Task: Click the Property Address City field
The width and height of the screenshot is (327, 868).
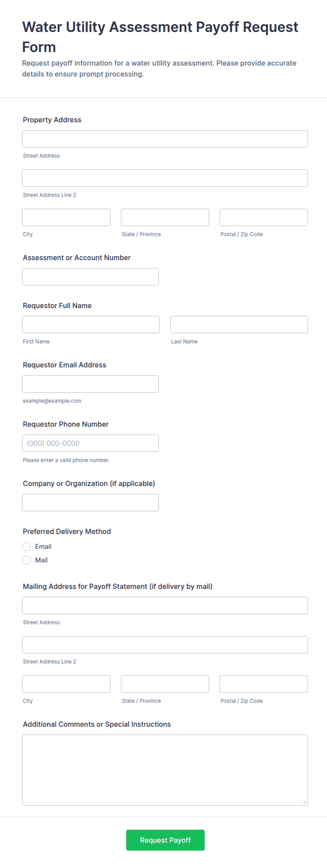Action: click(66, 217)
